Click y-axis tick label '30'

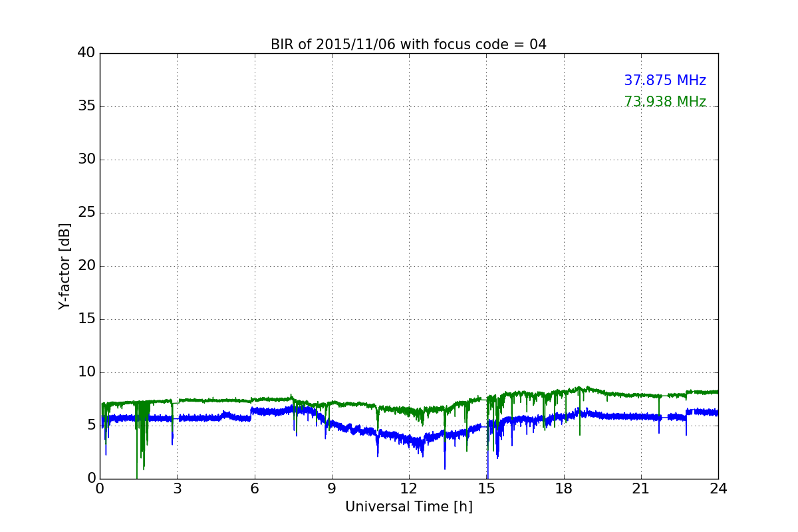[x=86, y=160]
